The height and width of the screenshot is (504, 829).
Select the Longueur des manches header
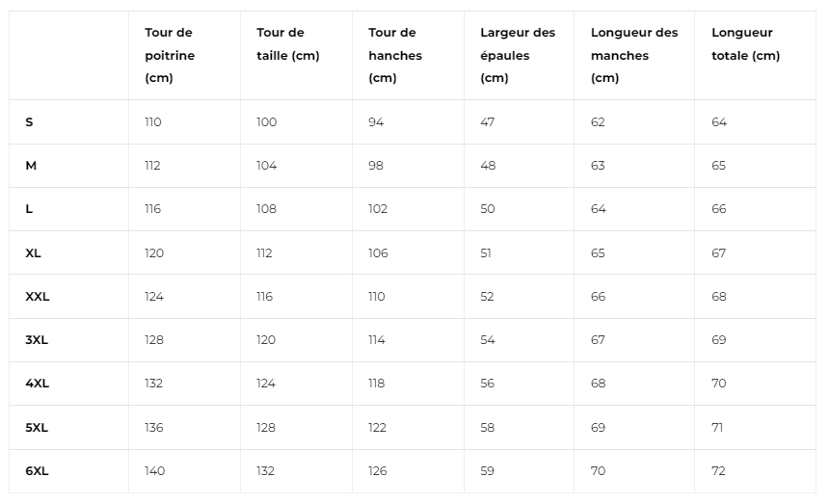pyautogui.click(x=634, y=55)
